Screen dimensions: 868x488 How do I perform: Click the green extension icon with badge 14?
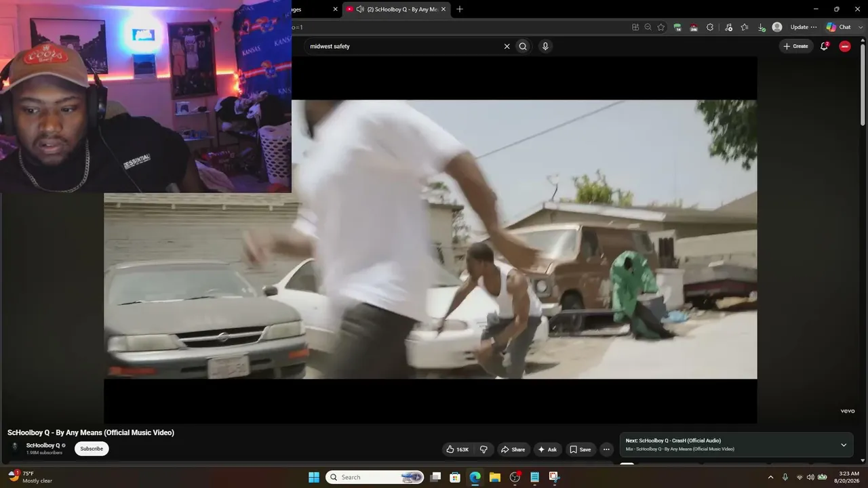click(x=677, y=27)
